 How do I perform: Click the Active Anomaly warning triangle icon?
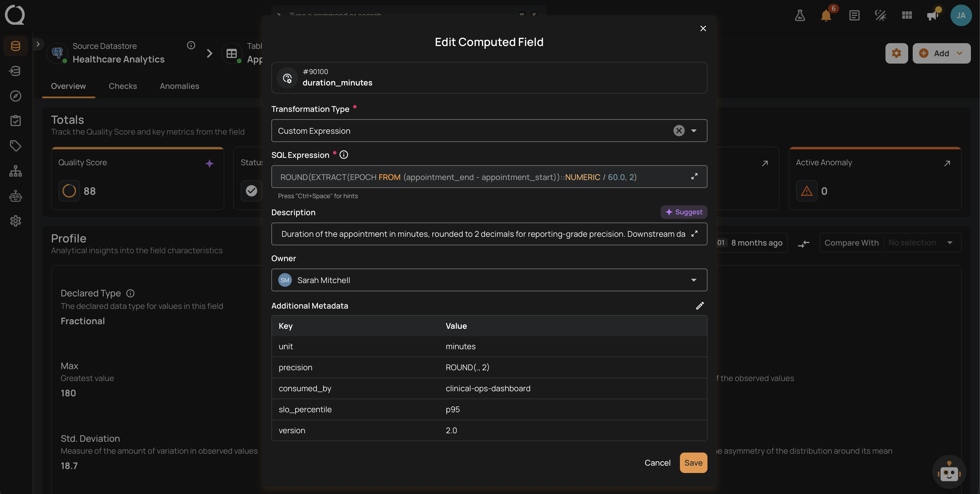806,191
